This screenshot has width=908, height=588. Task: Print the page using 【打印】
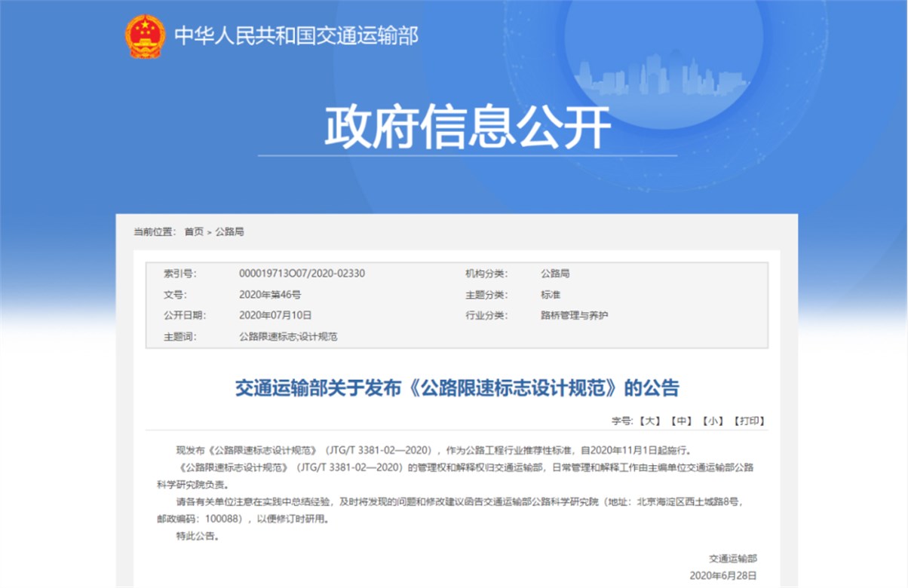point(748,421)
